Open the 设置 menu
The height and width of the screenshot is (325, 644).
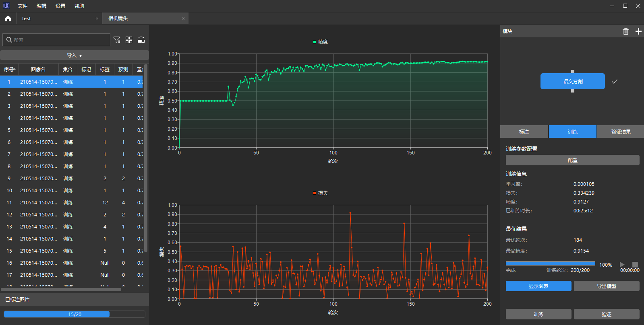60,6
